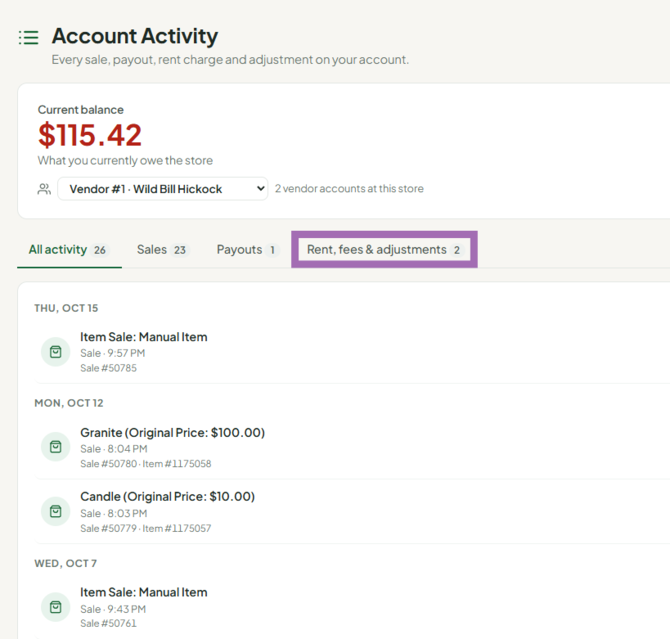670x639 pixels.
Task: Click 'Sale · 9:43 PM' timestamp
Action: (x=113, y=609)
